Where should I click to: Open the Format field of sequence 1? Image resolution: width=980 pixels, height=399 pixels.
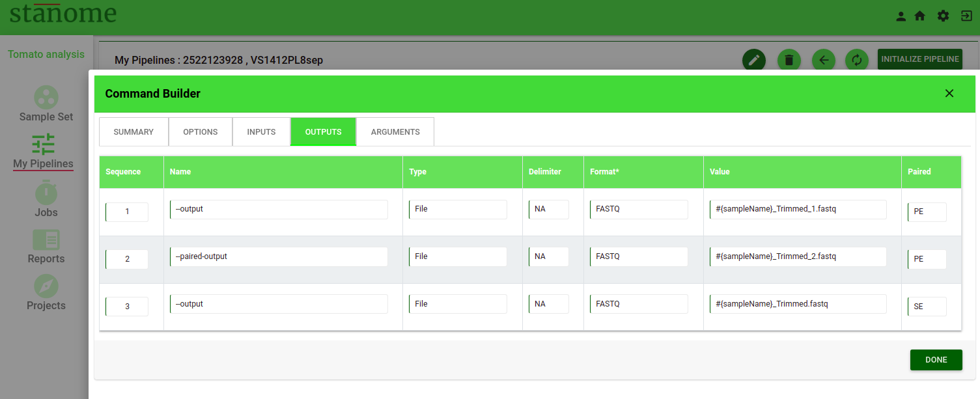639,209
